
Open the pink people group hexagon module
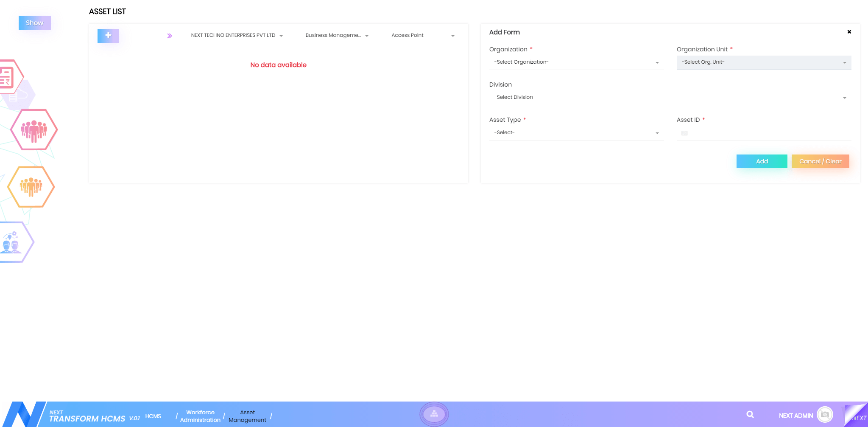click(34, 130)
